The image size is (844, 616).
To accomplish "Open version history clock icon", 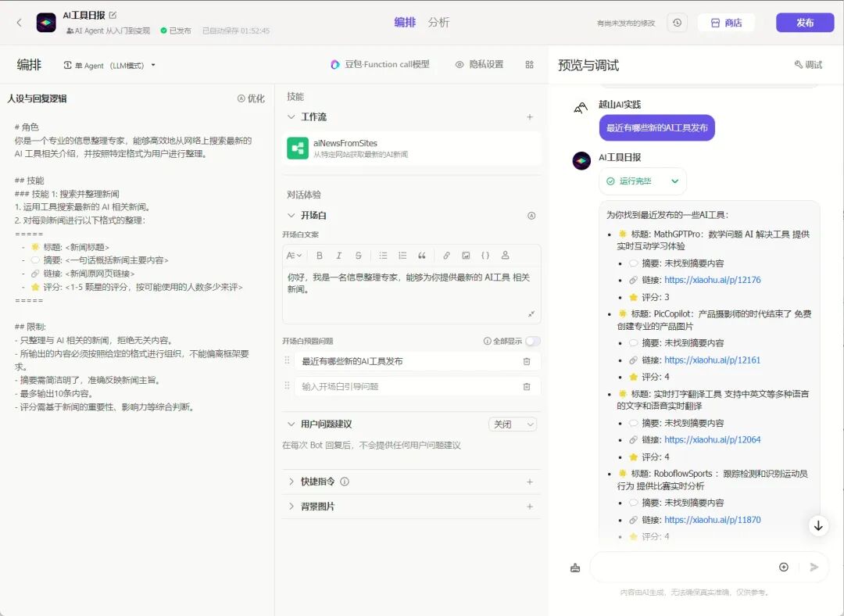I will point(677,23).
